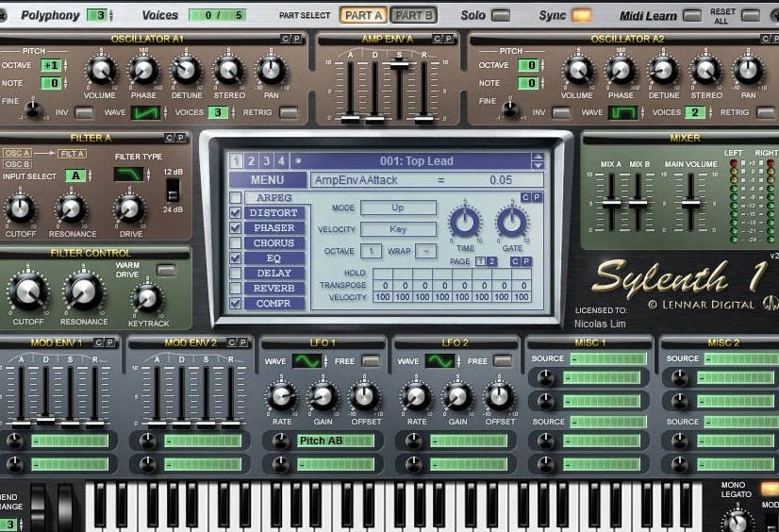The height and width of the screenshot is (532, 779).
Task: Click the Oscillator A1 Detune knob
Action: click(x=187, y=70)
